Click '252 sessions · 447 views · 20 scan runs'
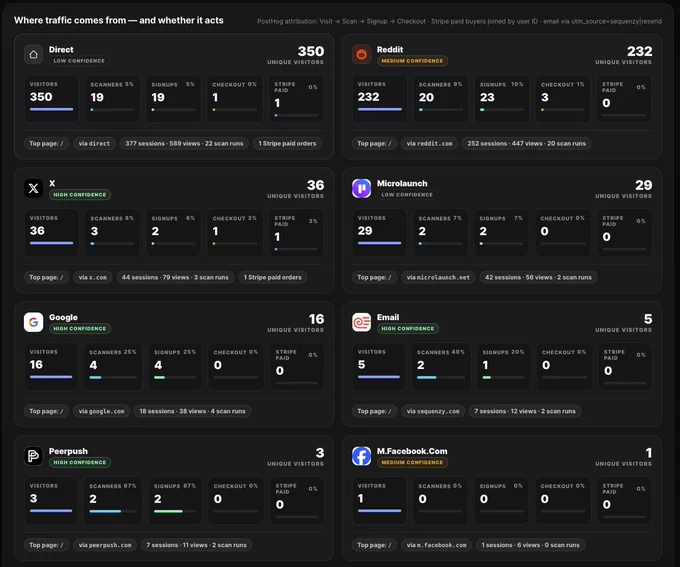Viewport: 680px width, 567px height. tap(526, 144)
